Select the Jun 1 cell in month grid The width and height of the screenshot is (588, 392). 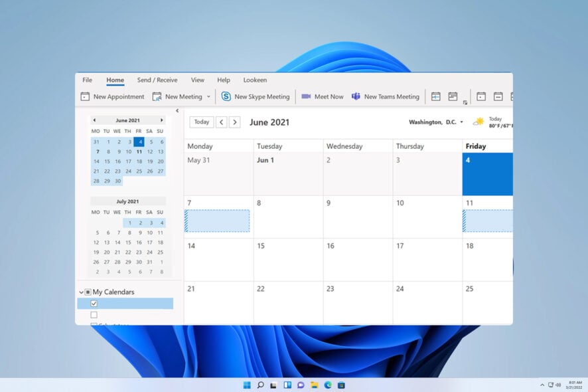coord(289,174)
